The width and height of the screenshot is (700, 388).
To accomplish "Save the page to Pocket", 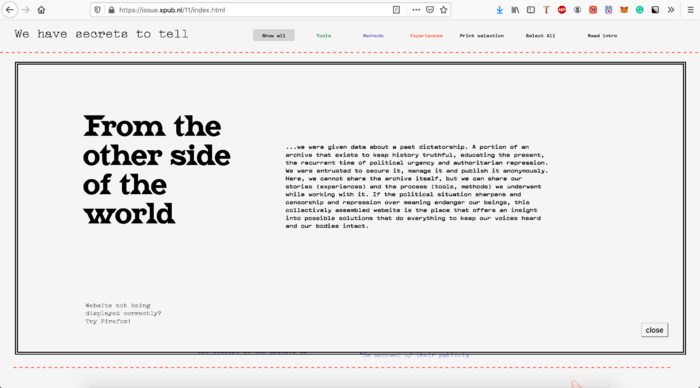I will pos(429,10).
